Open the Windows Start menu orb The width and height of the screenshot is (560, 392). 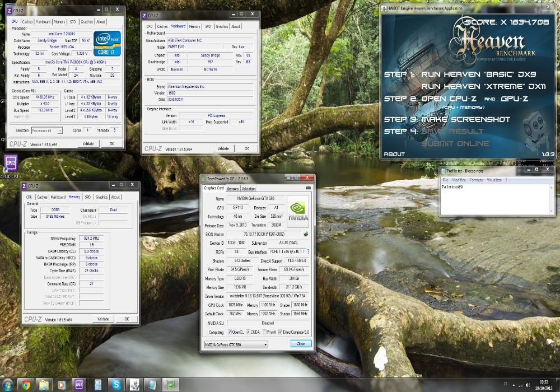coord(7,385)
